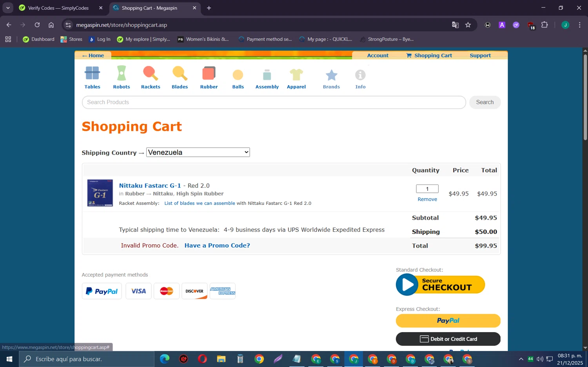This screenshot has width=588, height=367.
Task: Click the Windows taskbar search box
Action: 87,359
